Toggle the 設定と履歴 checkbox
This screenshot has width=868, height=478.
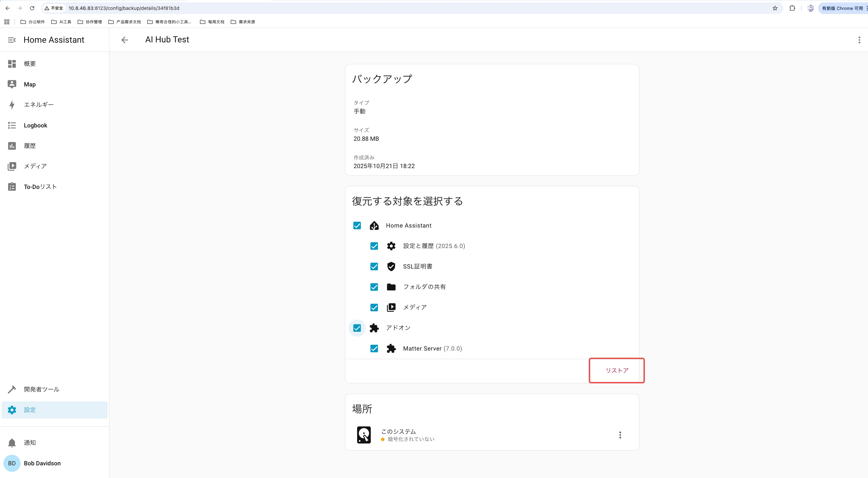coord(374,246)
